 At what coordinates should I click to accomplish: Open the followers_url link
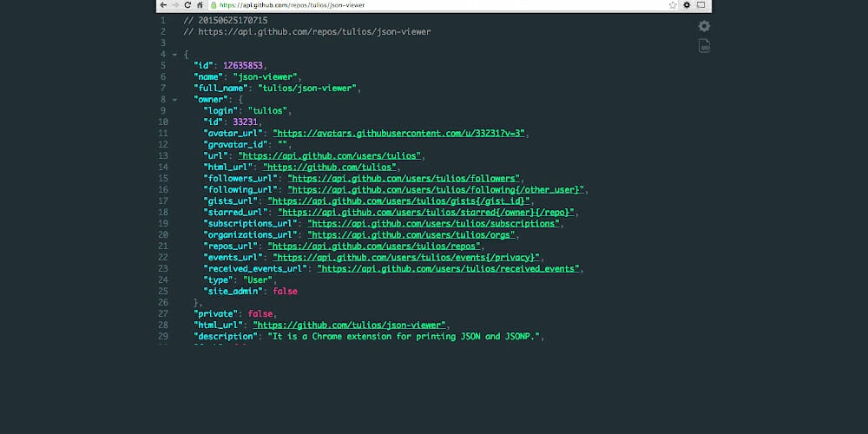(404, 178)
